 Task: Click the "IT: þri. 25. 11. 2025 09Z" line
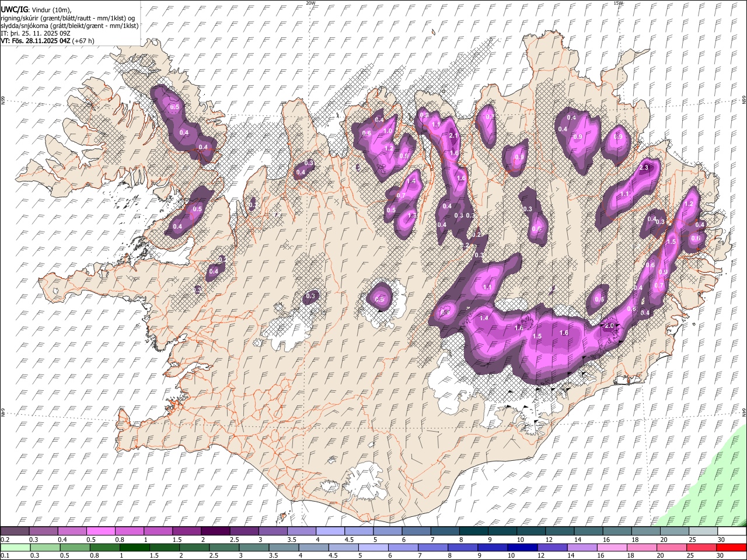point(35,33)
